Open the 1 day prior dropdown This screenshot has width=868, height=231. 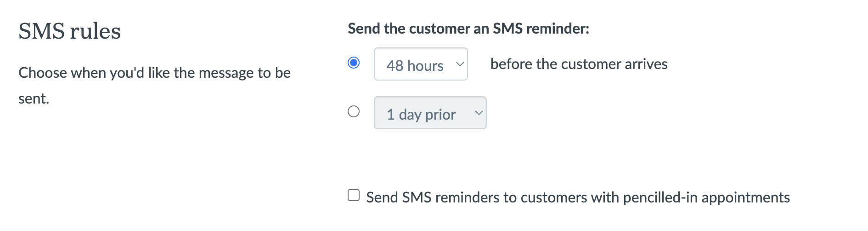430,113
